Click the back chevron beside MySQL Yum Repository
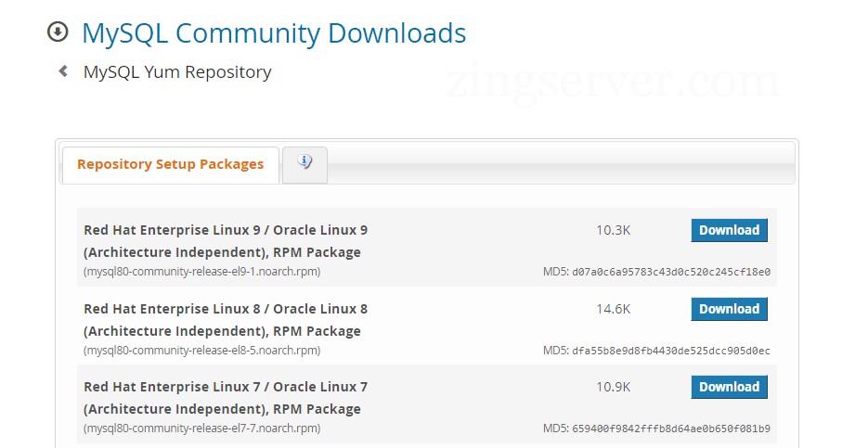The width and height of the screenshot is (868, 448). click(63, 70)
